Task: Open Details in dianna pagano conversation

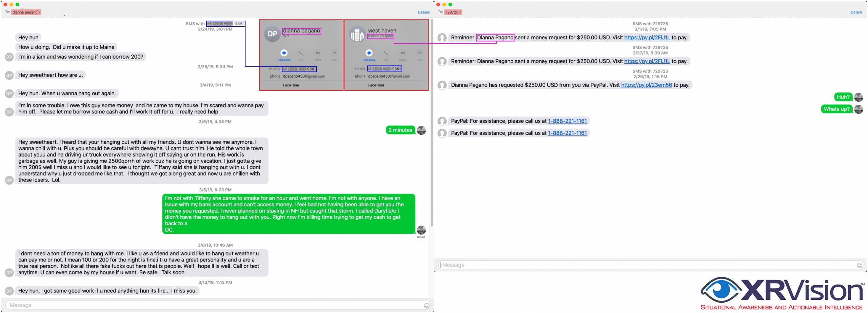Action: 423,12
